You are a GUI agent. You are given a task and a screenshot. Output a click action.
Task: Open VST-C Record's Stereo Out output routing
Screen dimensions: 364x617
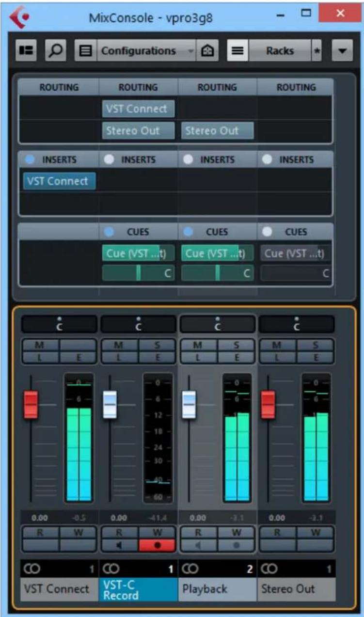138,130
